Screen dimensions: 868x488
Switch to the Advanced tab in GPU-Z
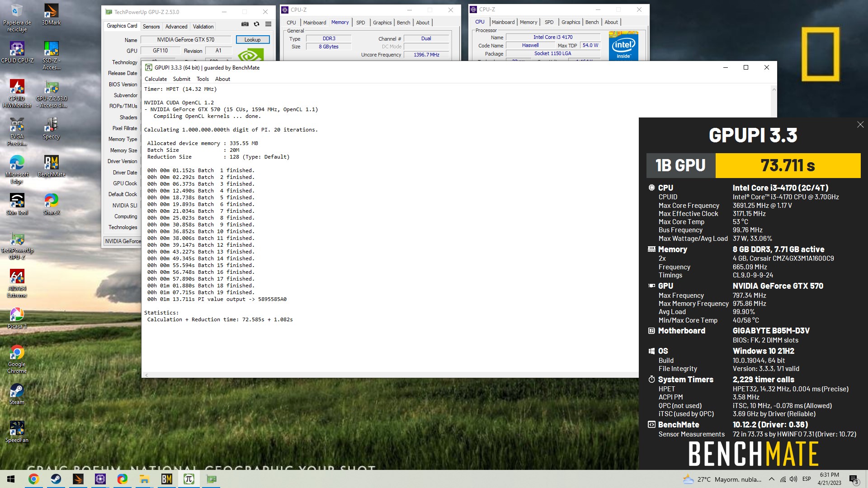pyautogui.click(x=176, y=27)
